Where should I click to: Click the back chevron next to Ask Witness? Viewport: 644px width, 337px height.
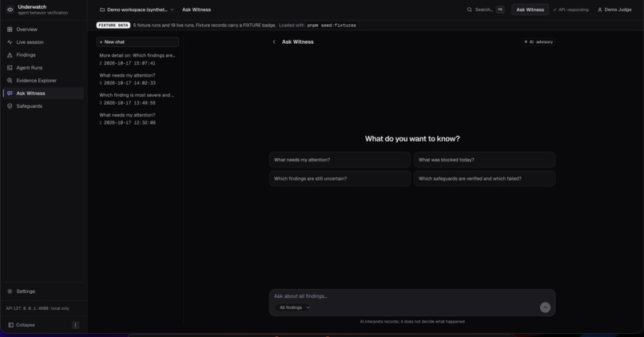point(274,42)
